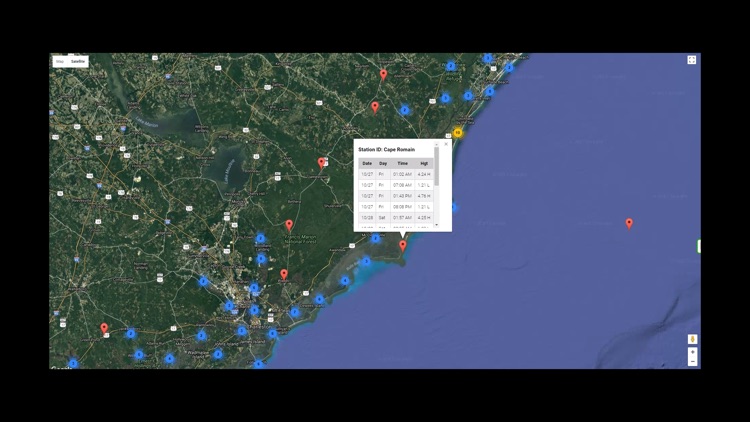Image resolution: width=750 pixels, height=422 pixels.
Task: Click the '07:08 AM' time cell
Action: [402, 185]
